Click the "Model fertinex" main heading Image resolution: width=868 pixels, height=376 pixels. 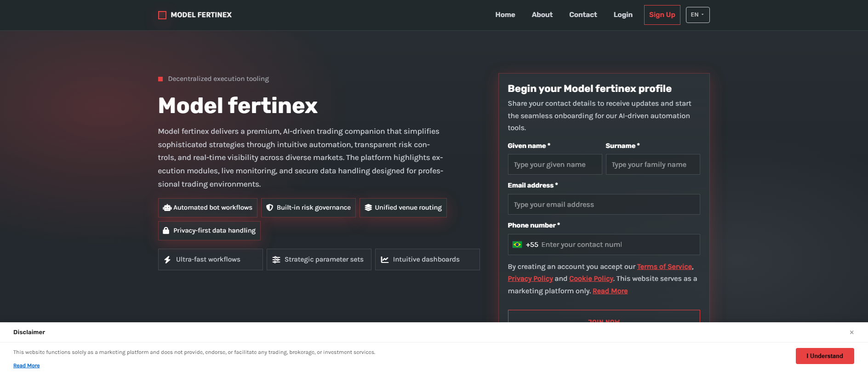238,106
